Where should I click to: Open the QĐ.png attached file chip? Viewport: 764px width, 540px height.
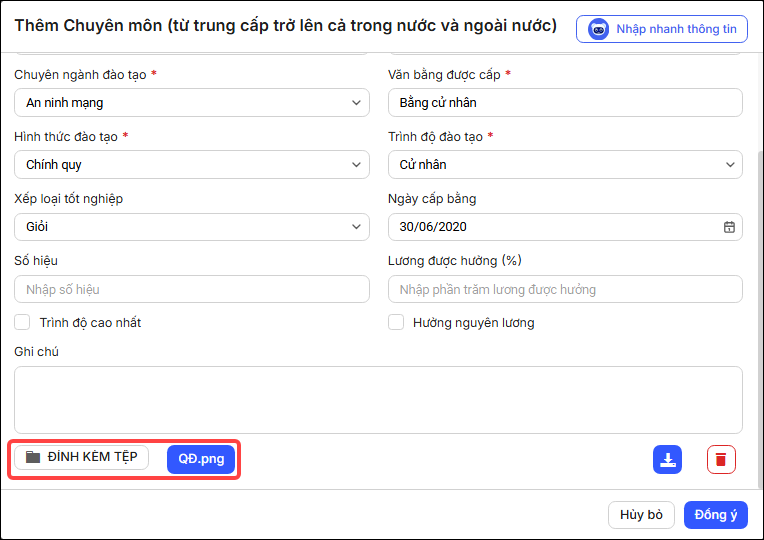(x=201, y=459)
